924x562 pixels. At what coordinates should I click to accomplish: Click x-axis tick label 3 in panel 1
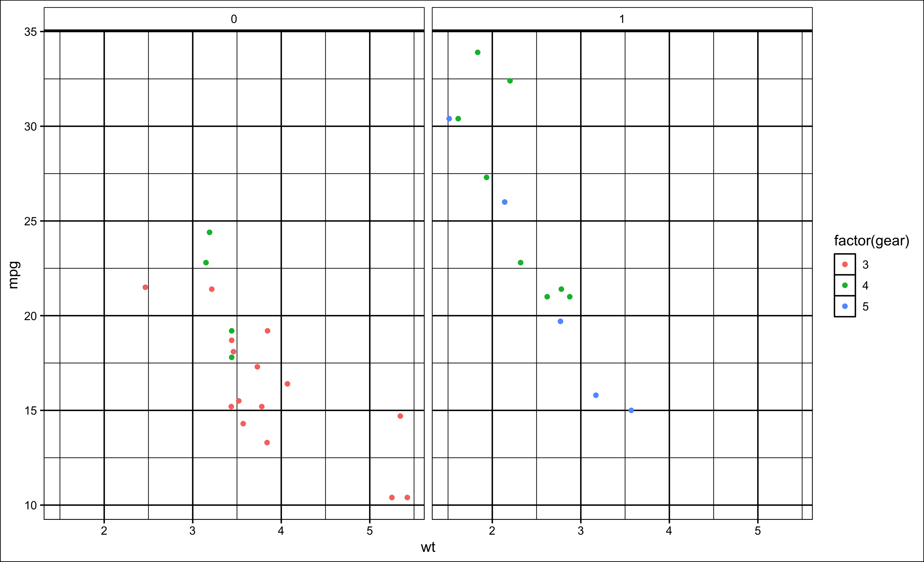(x=581, y=531)
